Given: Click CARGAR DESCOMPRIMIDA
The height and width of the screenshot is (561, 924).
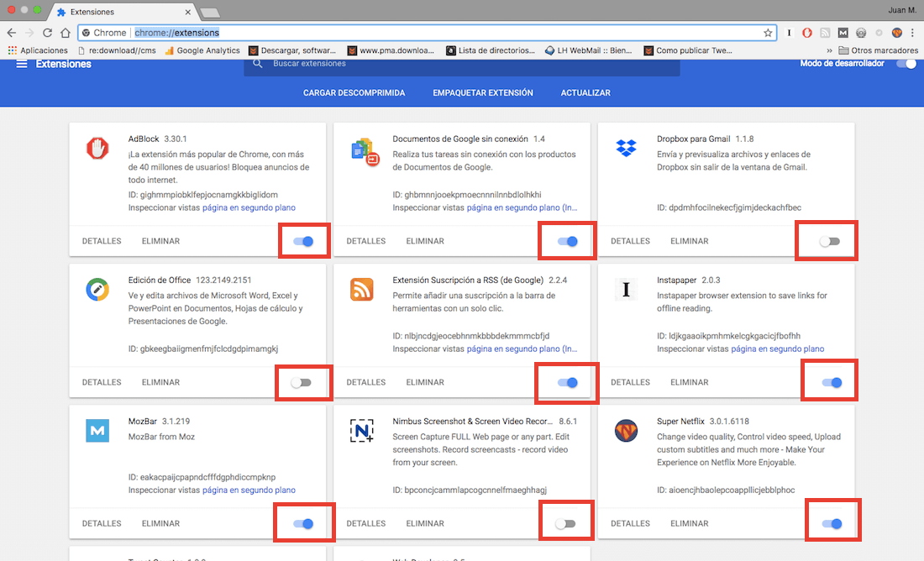Looking at the screenshot, I should click(354, 93).
